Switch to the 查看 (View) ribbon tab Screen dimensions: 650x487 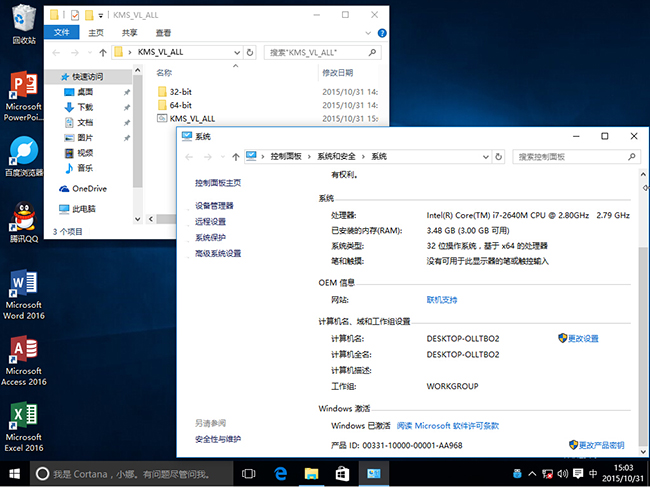click(x=164, y=32)
